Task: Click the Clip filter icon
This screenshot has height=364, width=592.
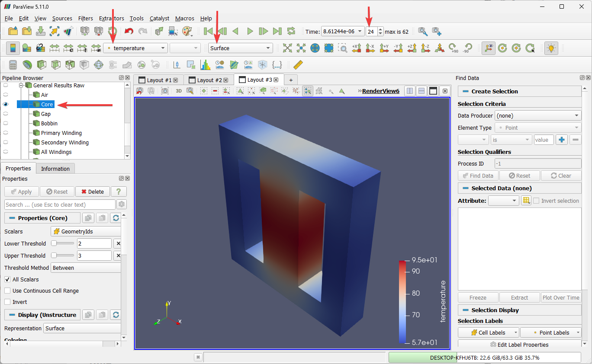Action: (x=42, y=65)
